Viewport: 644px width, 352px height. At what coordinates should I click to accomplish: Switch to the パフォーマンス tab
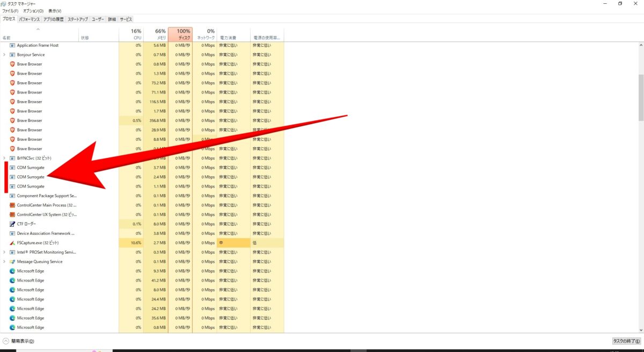click(29, 19)
